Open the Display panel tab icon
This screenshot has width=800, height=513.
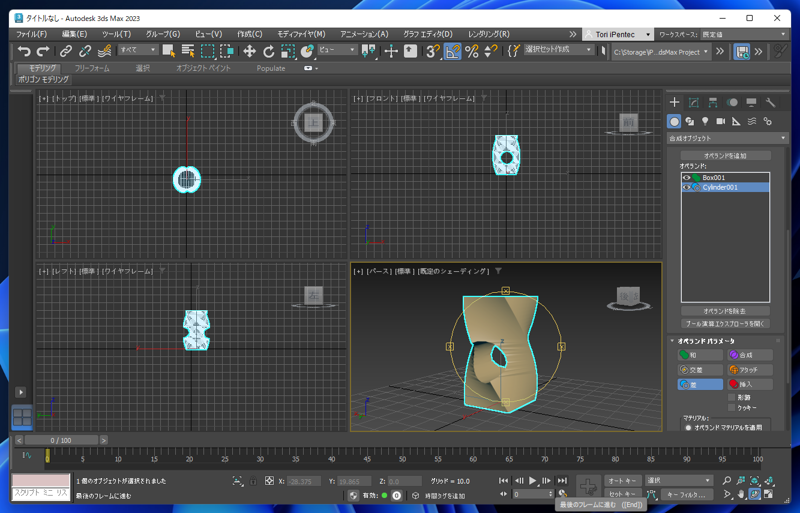coord(751,103)
